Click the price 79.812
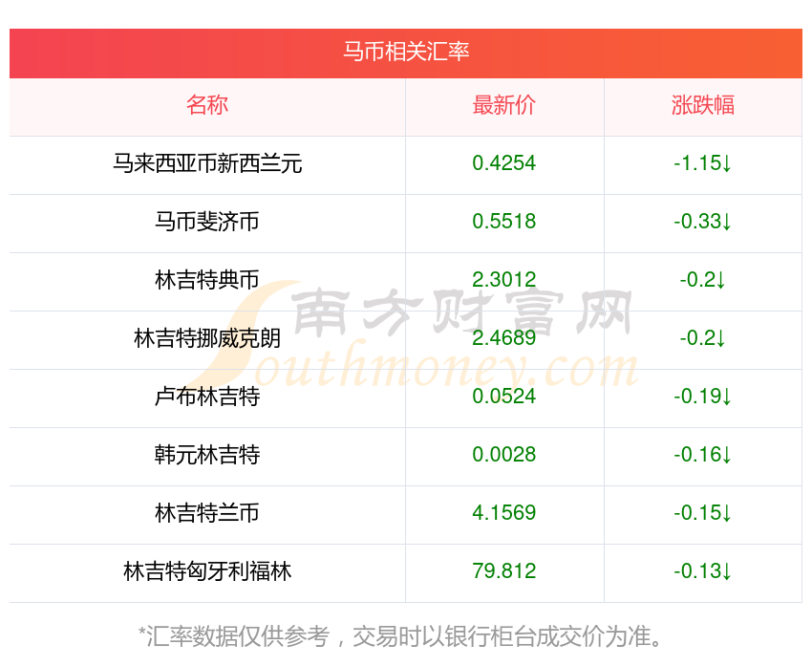The image size is (812, 666). 503,571
